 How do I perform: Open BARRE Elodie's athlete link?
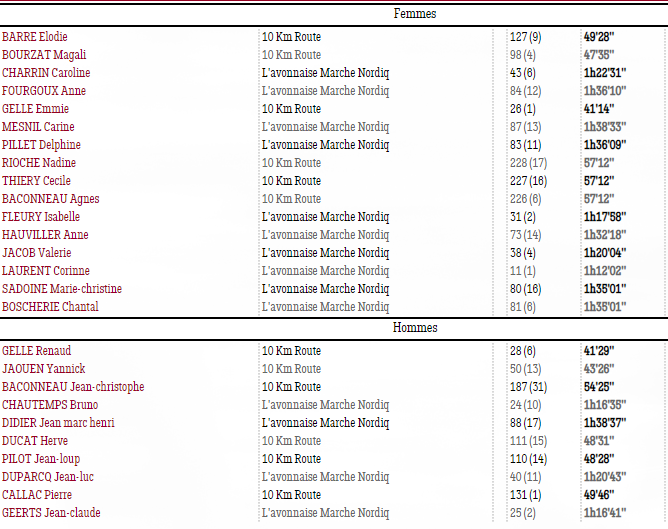35,37
